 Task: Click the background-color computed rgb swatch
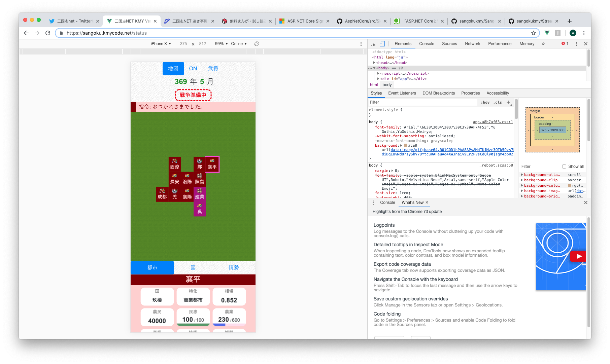pyautogui.click(x=570, y=185)
